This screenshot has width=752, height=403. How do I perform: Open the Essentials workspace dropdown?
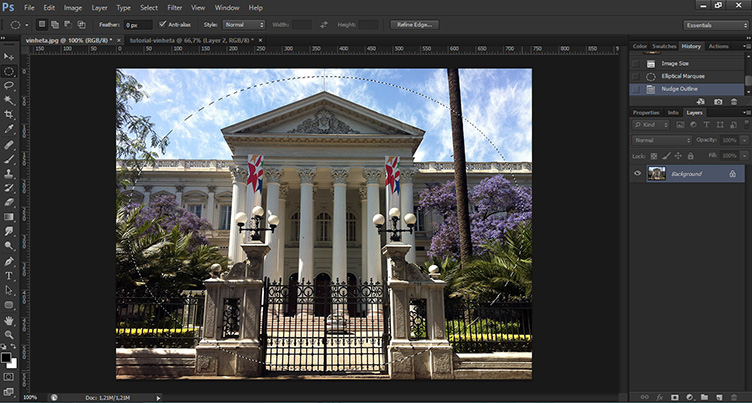pos(715,24)
